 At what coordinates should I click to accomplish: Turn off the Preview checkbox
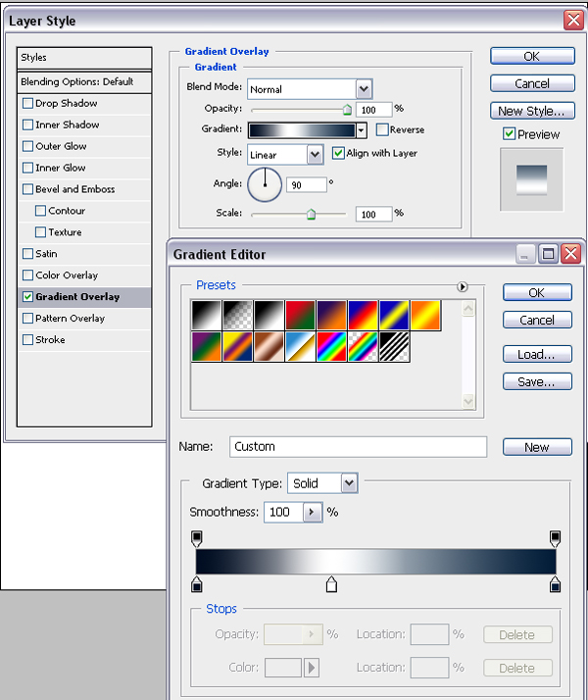pyautogui.click(x=509, y=133)
